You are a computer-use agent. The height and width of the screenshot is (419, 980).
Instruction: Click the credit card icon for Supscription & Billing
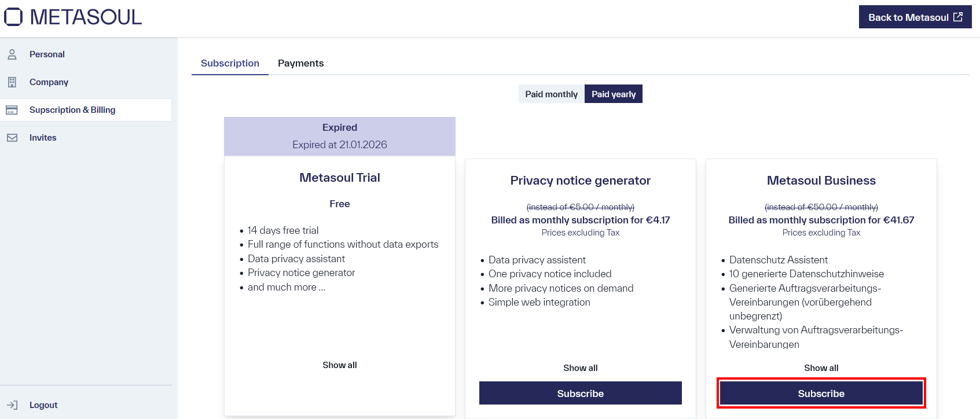[x=12, y=109]
